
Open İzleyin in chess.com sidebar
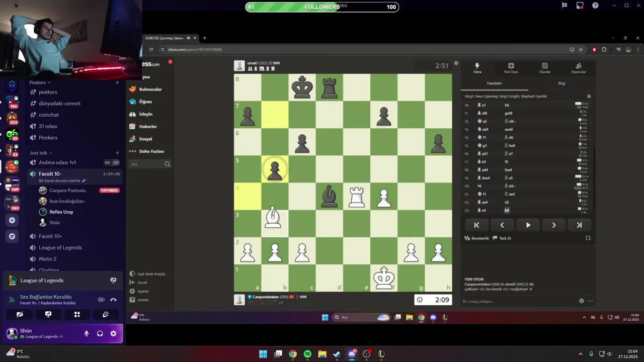(141, 114)
